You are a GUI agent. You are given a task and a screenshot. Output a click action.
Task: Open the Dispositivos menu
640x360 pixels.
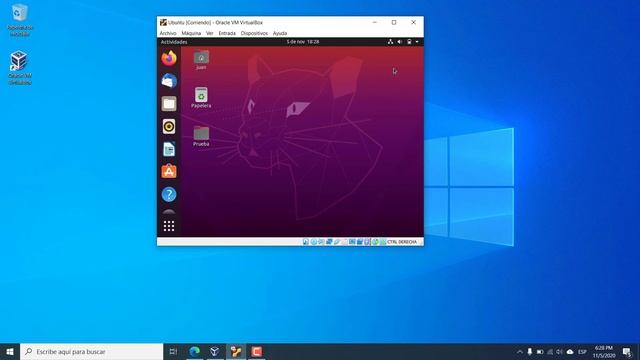254,33
